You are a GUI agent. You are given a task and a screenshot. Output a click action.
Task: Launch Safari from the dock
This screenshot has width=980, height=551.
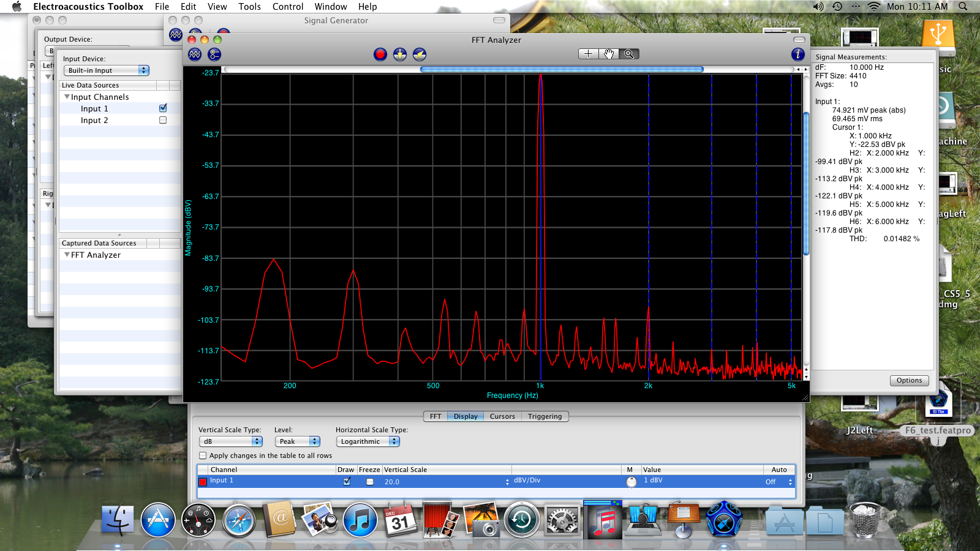coord(239,520)
